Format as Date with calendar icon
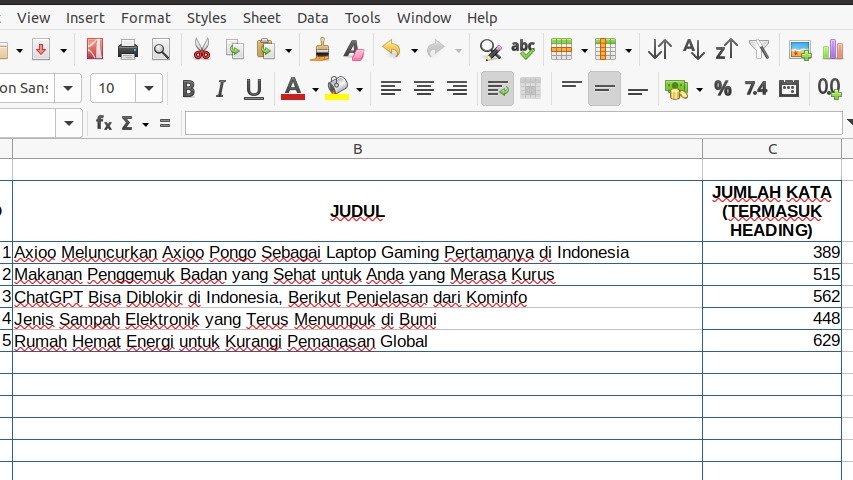Image resolution: width=853 pixels, height=480 pixels. [x=789, y=88]
